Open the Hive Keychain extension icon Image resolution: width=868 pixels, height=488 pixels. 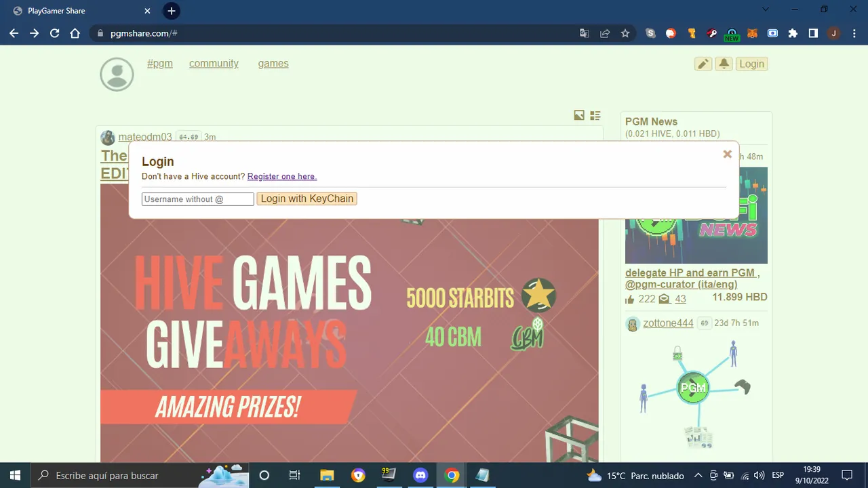(711, 33)
